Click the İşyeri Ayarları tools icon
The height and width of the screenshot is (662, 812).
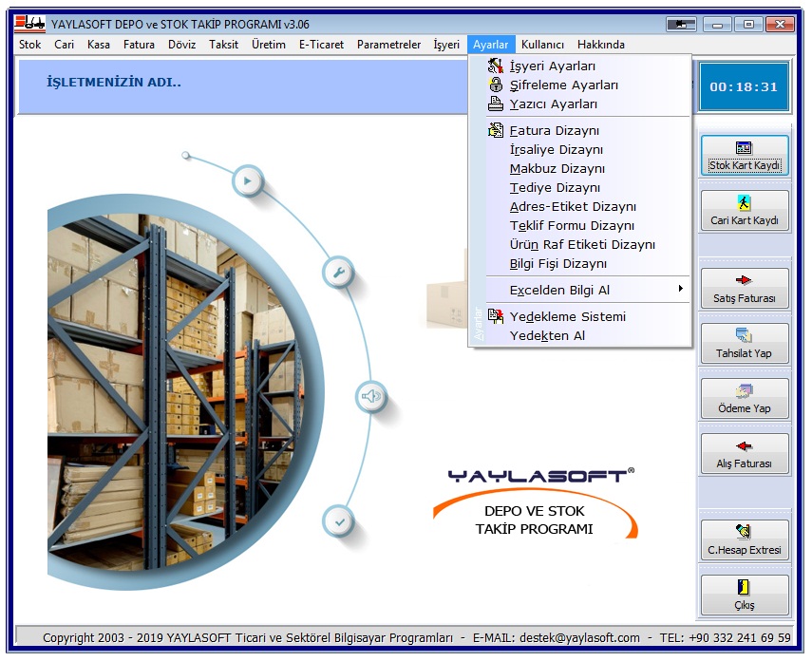point(495,66)
